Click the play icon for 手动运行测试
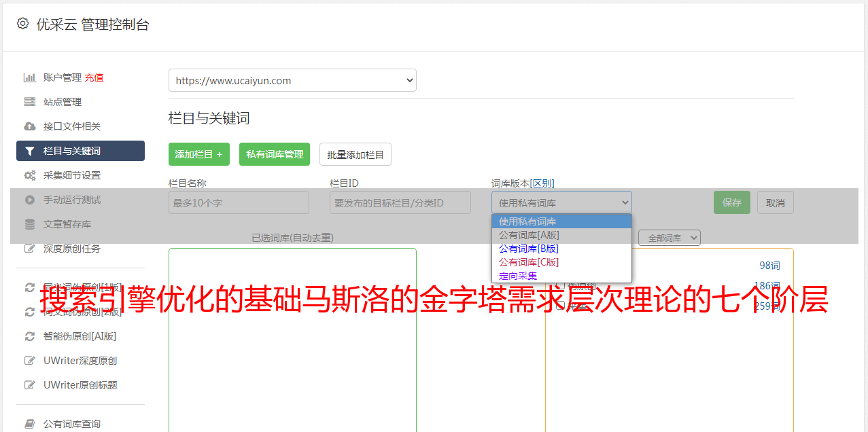This screenshot has height=432, width=868. (x=29, y=200)
